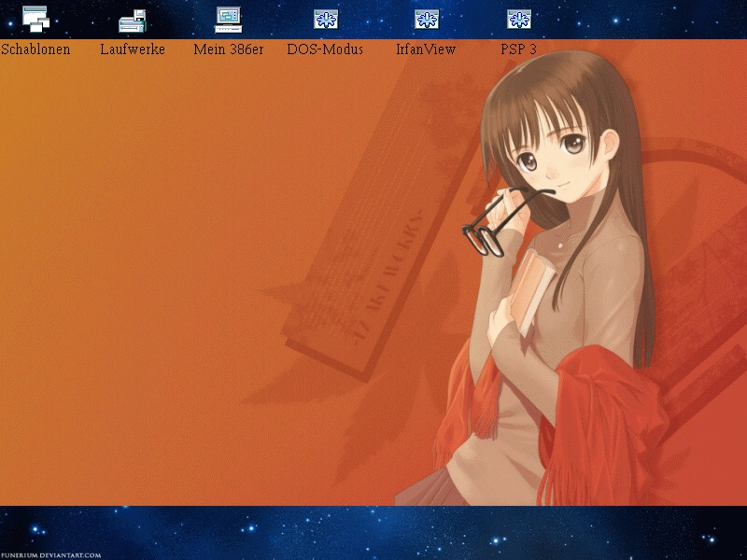Launch the IrfanView program icon
The height and width of the screenshot is (560, 747).
[426, 20]
